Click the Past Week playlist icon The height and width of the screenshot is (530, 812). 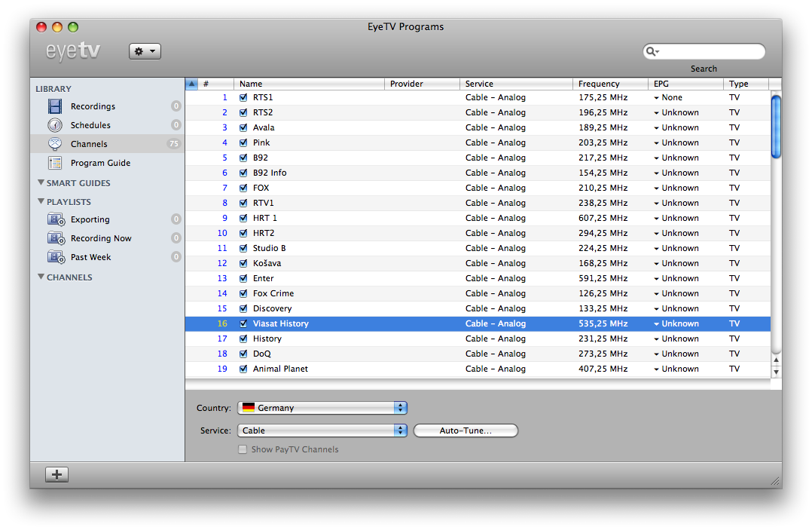(56, 257)
